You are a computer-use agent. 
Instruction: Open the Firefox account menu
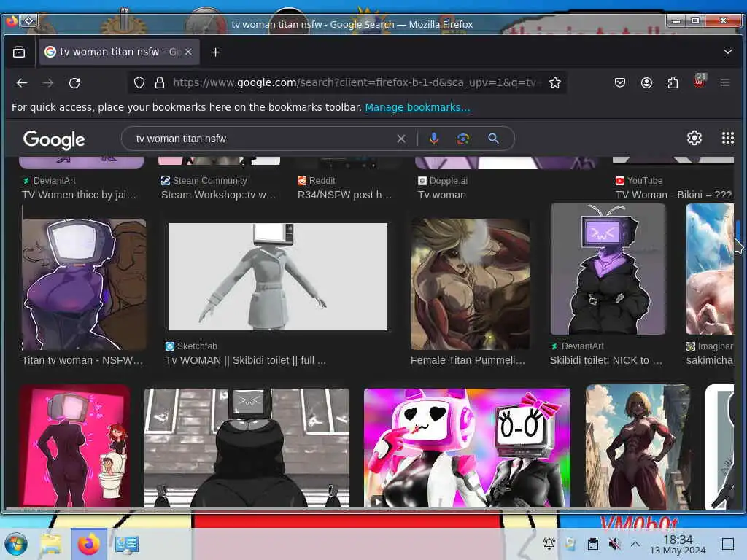point(646,82)
